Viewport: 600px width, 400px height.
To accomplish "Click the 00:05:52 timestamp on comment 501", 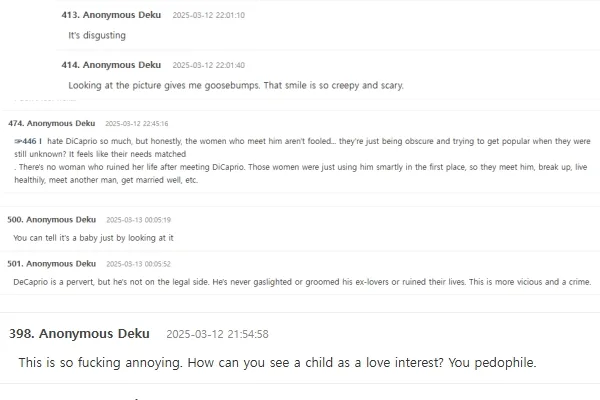I will click(138, 263).
